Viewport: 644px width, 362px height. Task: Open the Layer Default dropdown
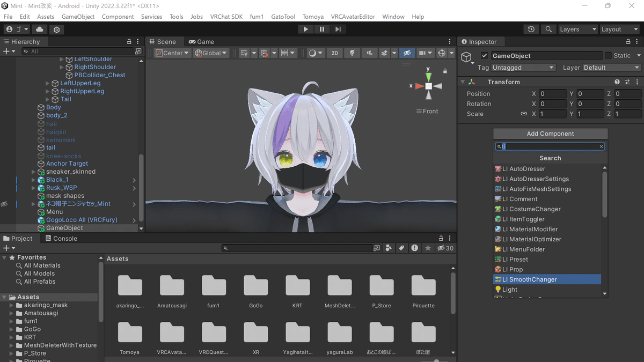click(612, 68)
